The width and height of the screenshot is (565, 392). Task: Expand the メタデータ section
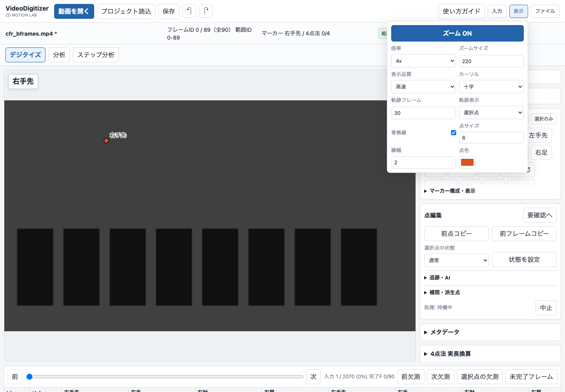442,332
